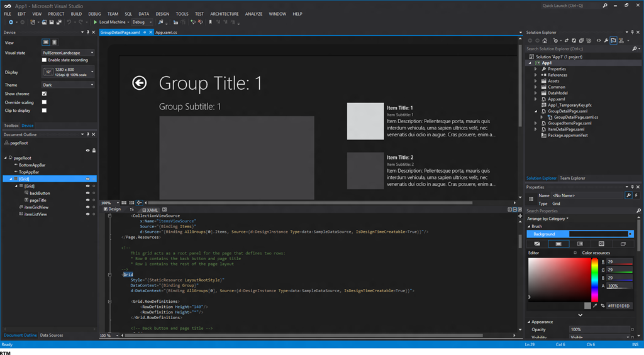
Task: Click the hue spectrum slider bar
Action: tap(595, 280)
